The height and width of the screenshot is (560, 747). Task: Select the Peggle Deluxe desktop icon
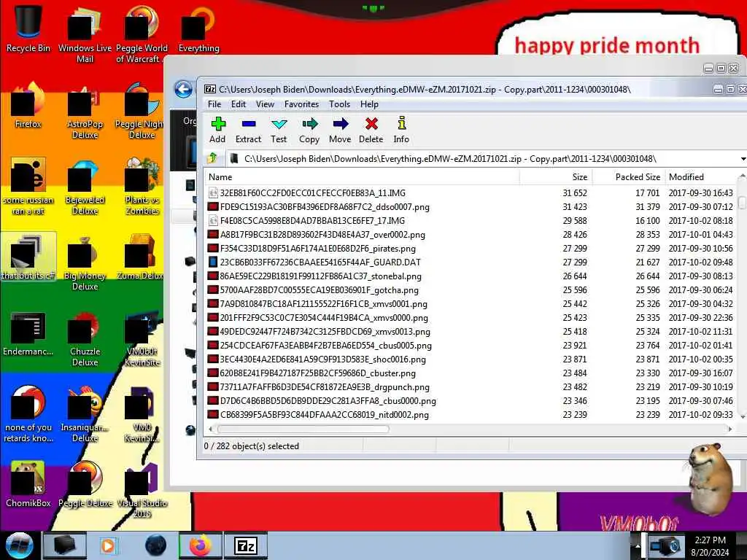click(85, 484)
